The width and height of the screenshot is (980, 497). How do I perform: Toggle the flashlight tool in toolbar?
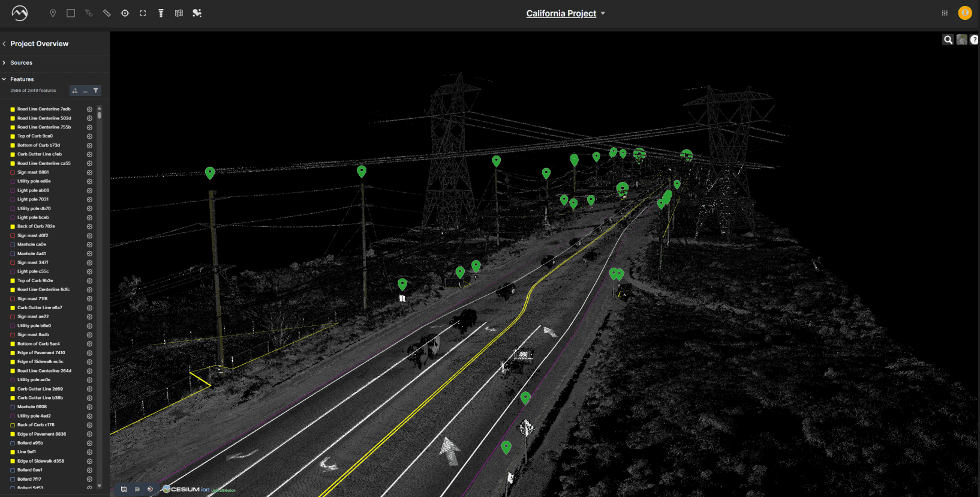tap(161, 13)
